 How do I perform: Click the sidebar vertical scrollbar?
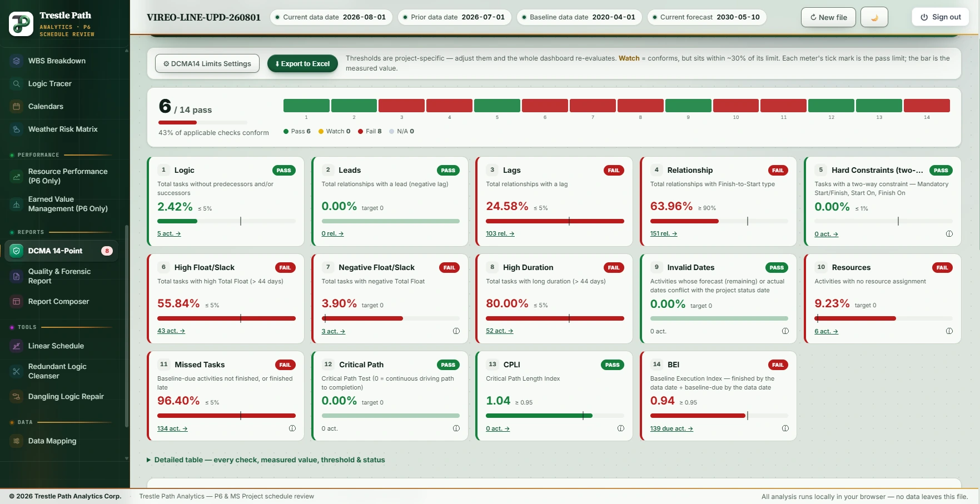127,325
